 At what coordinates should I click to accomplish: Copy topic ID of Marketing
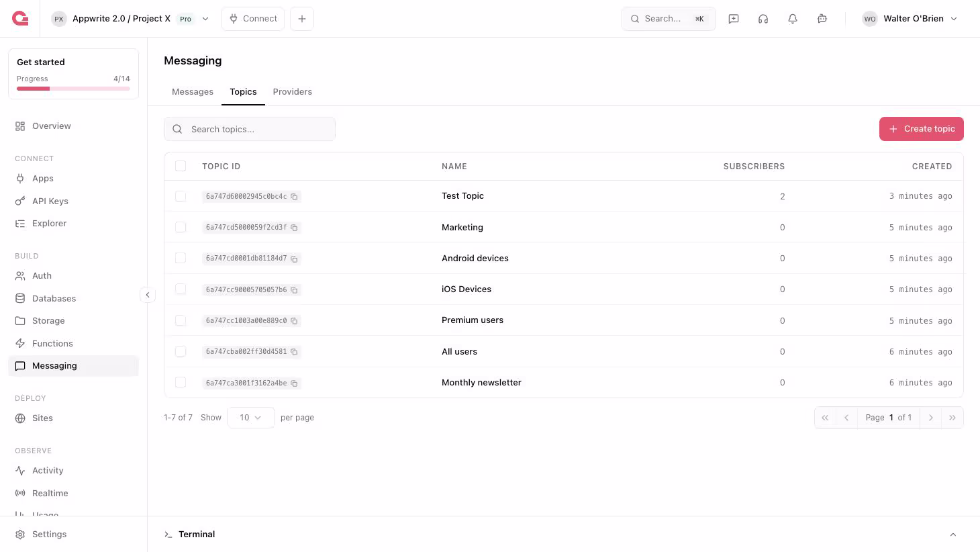click(294, 228)
